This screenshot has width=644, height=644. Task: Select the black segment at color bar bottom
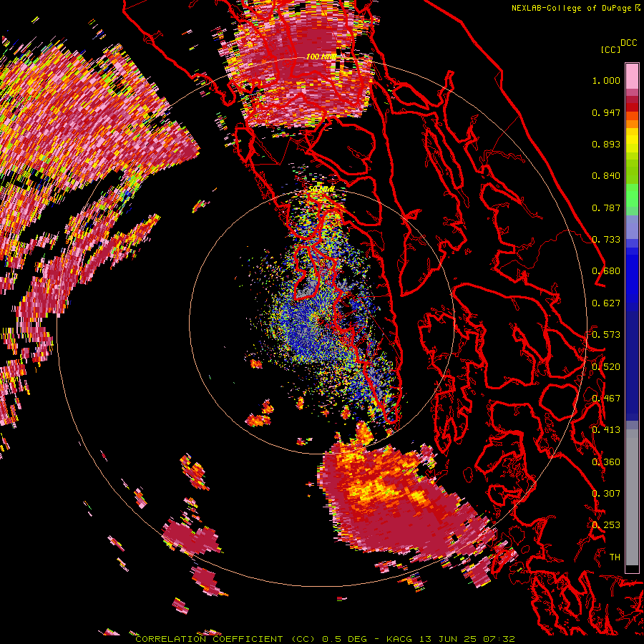click(x=632, y=569)
